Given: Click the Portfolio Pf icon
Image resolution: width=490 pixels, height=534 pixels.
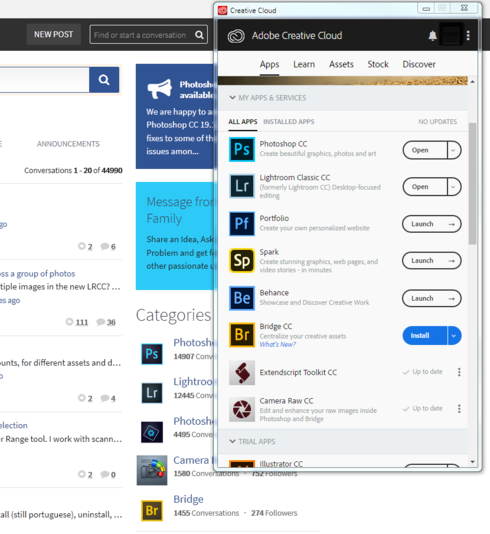Looking at the screenshot, I should tap(242, 224).
